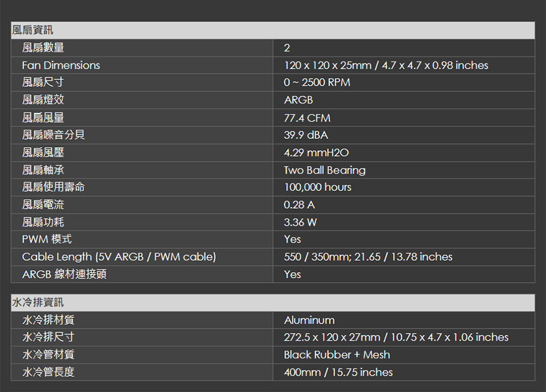This screenshot has height=392, width=546.
Task: Click the PWM 模式 row label
Action: click(47, 239)
